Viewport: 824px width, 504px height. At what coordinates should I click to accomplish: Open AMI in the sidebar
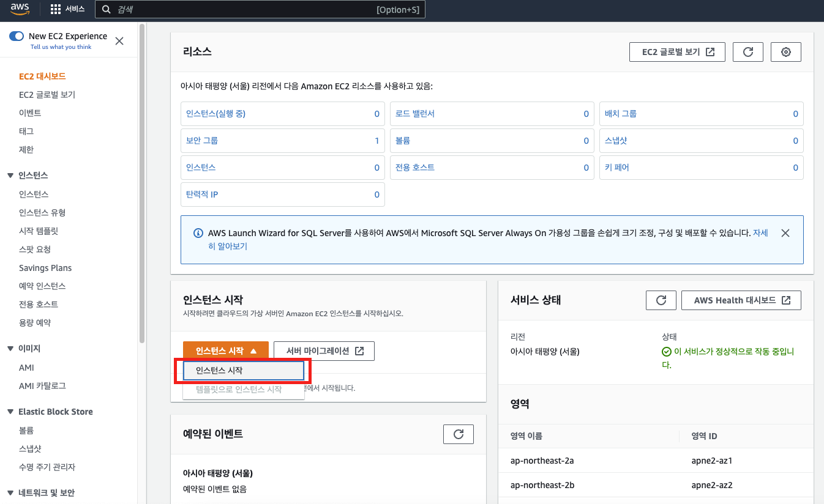click(26, 368)
